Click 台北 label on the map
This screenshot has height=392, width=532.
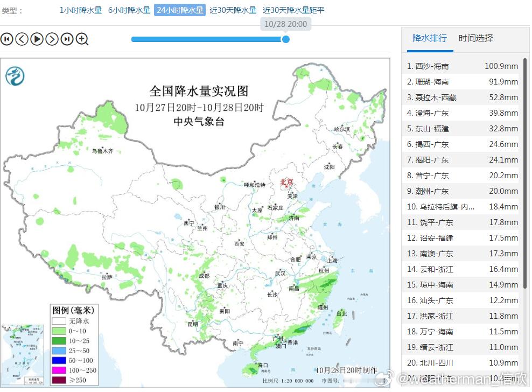tap(342, 313)
